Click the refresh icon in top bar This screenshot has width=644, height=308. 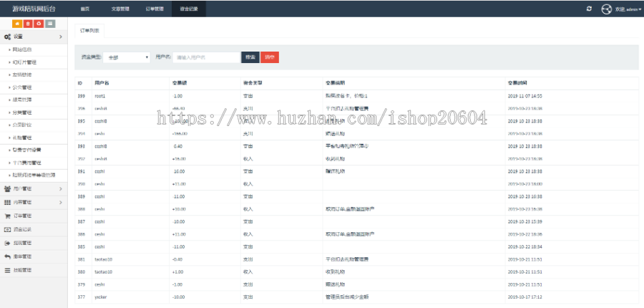590,9
